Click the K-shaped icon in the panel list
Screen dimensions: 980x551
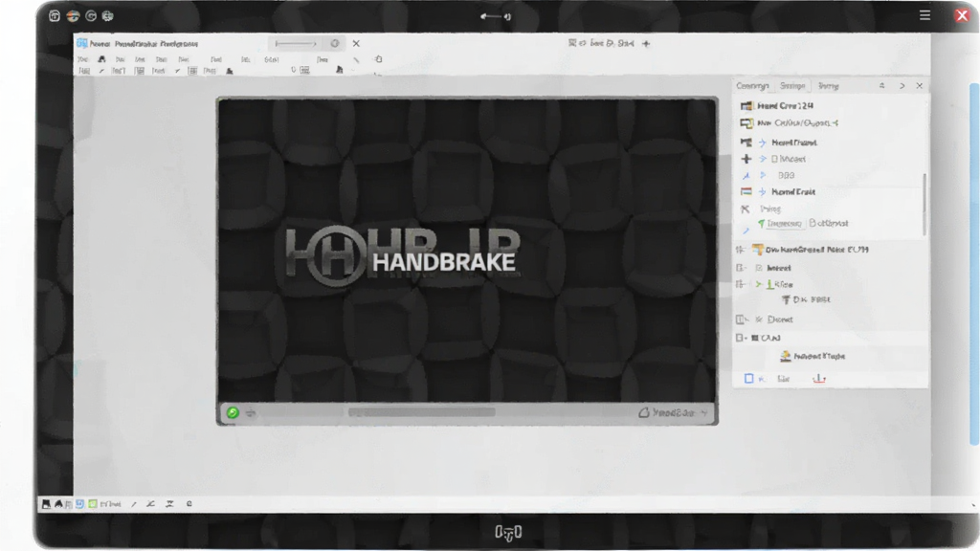[745, 209]
